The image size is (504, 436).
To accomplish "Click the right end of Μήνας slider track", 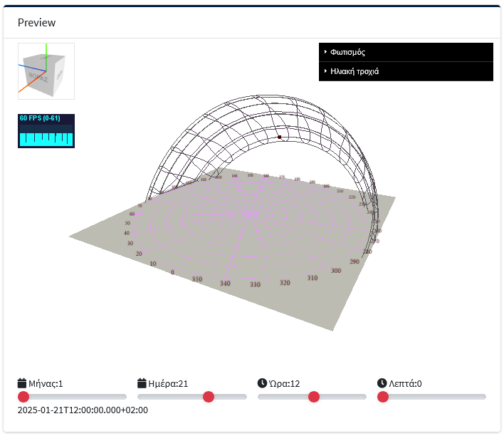I will coord(123,397).
